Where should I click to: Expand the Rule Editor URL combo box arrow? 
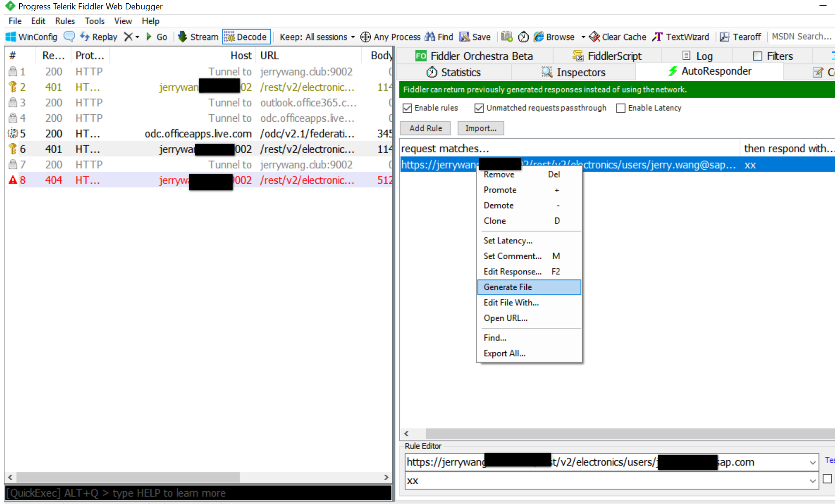click(813, 462)
